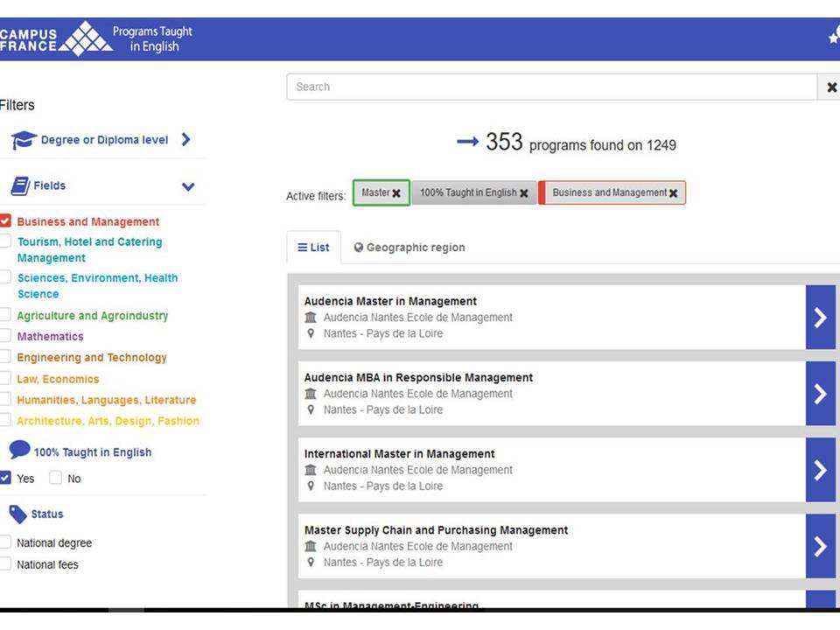Check the Law, Economics box
This screenshot has height=630, width=840.
(x=5, y=378)
